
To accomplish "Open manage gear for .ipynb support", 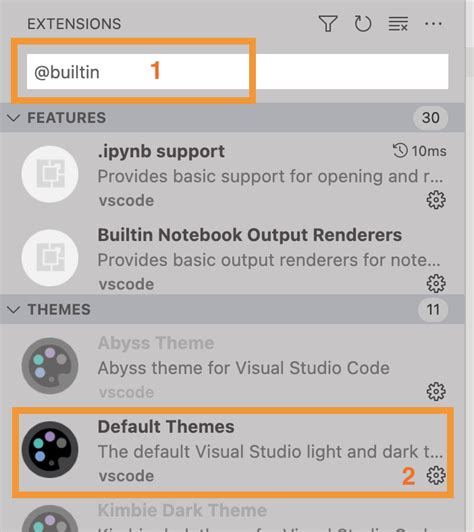I will (436, 200).
